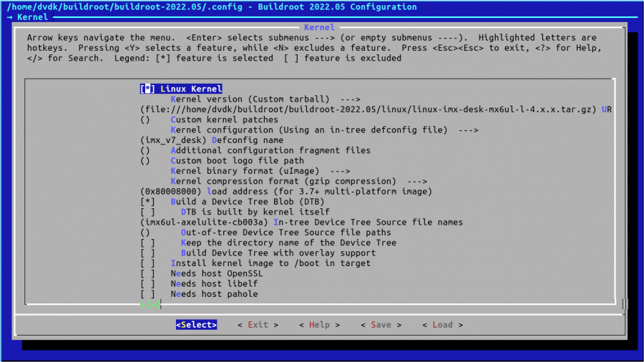Toggle the Linux Kernel checkbox
Image resolution: width=644 pixels, height=362 pixels.
point(147,89)
